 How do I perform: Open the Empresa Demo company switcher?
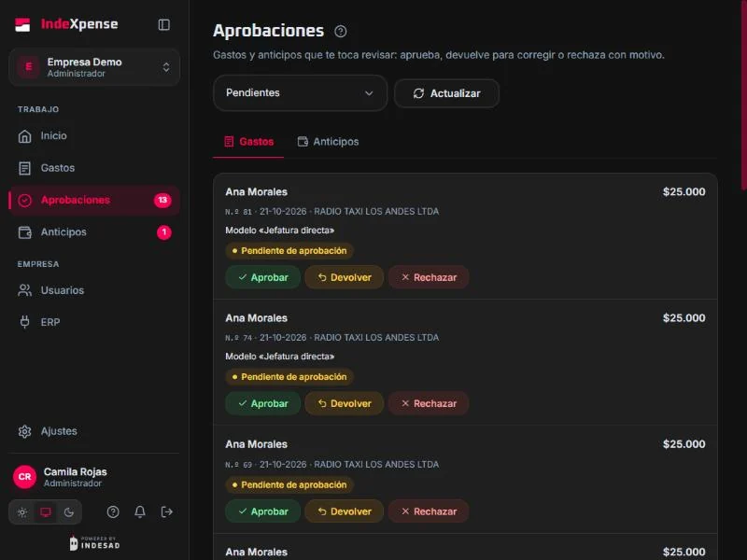point(94,67)
